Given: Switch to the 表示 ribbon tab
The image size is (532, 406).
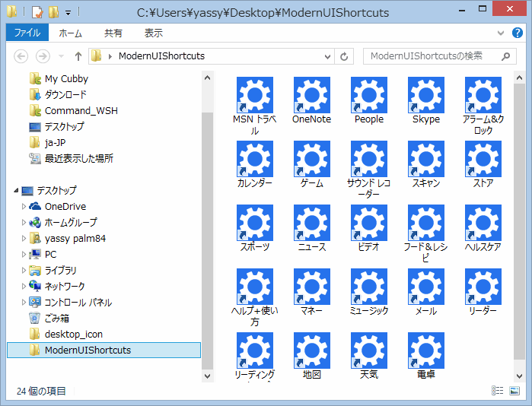Looking at the screenshot, I should tap(153, 33).
